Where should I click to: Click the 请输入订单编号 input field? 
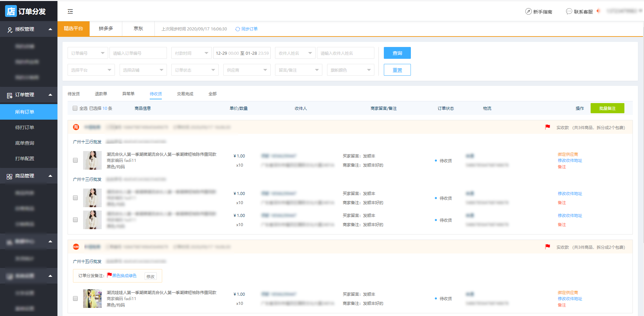coord(138,53)
